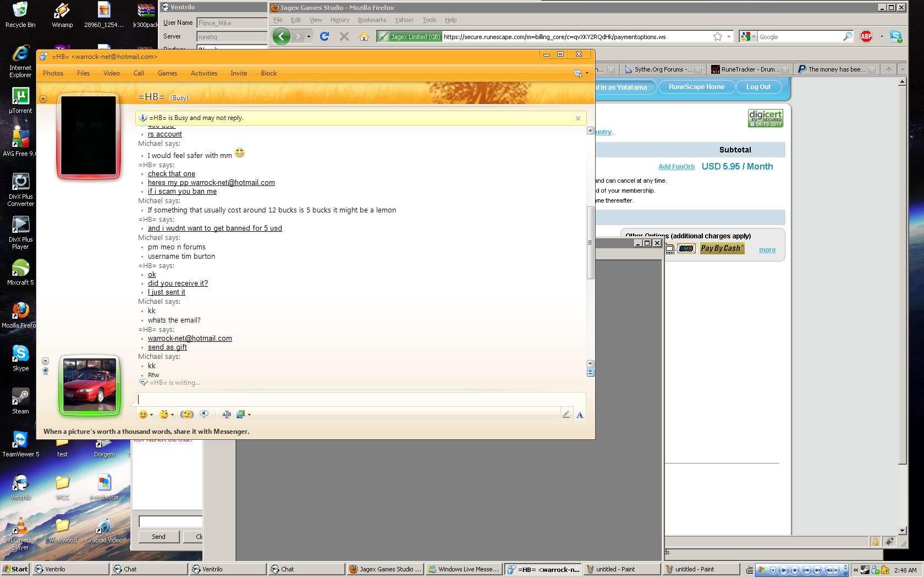Image resolution: width=924 pixels, height=578 pixels.
Task: Click the SMS payment option icon
Action: point(686,249)
